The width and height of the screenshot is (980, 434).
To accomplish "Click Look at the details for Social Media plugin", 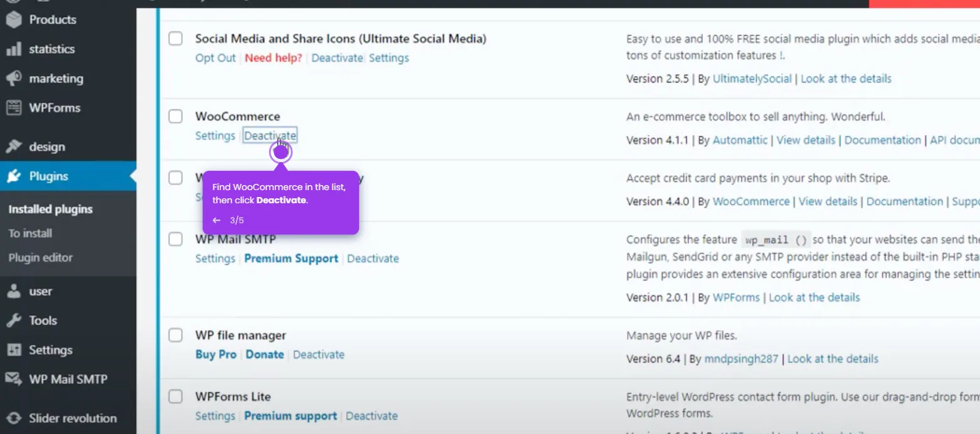I will [846, 79].
